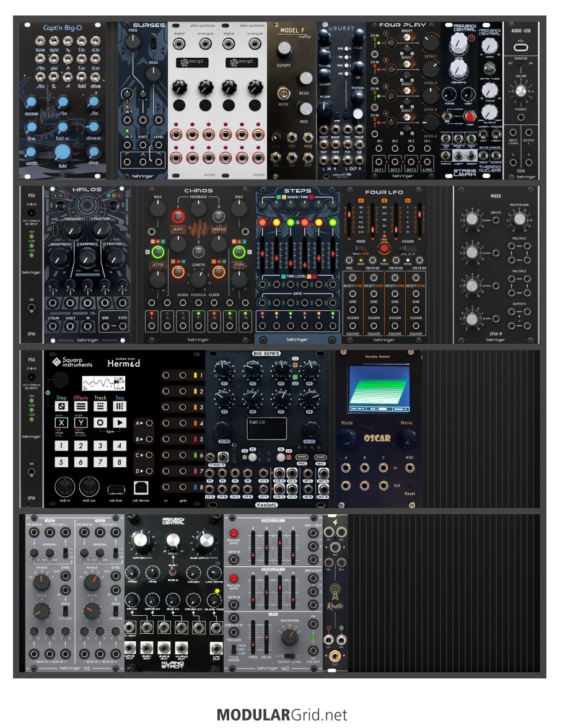The height and width of the screenshot is (728, 565).
Task: Flip the ON switch on PSU beside Halos
Action: tap(31, 308)
